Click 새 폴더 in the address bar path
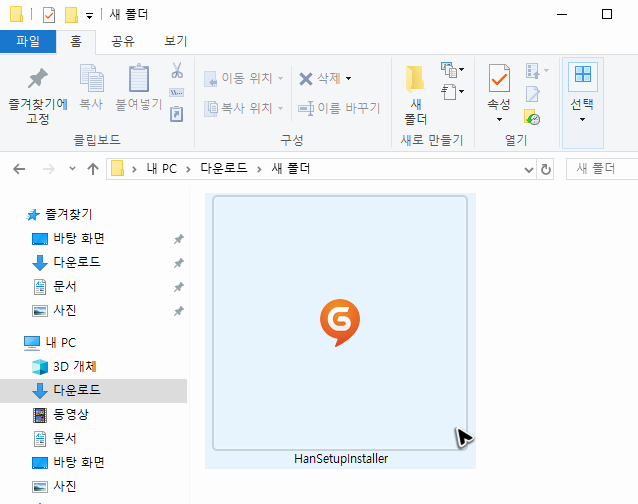 (x=291, y=168)
